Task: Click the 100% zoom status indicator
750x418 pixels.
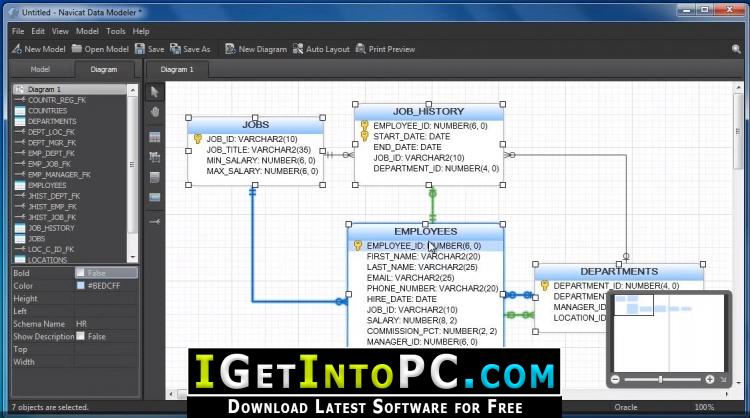Action: click(704, 407)
